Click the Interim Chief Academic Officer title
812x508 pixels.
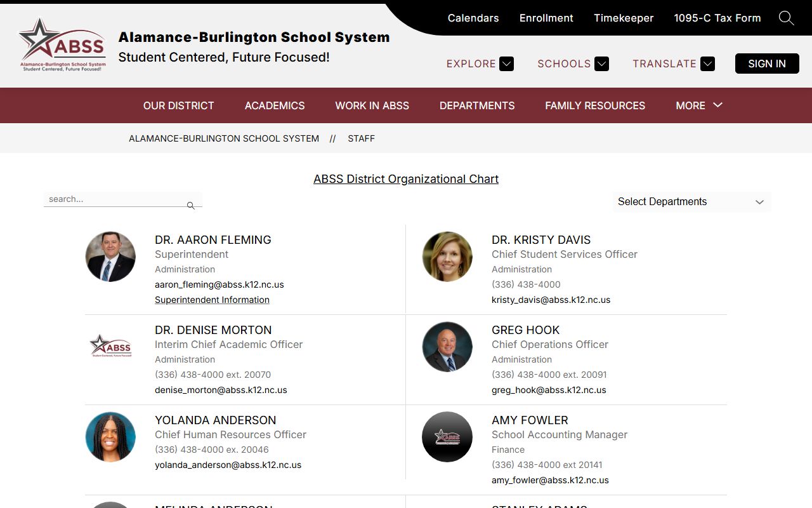pos(229,344)
